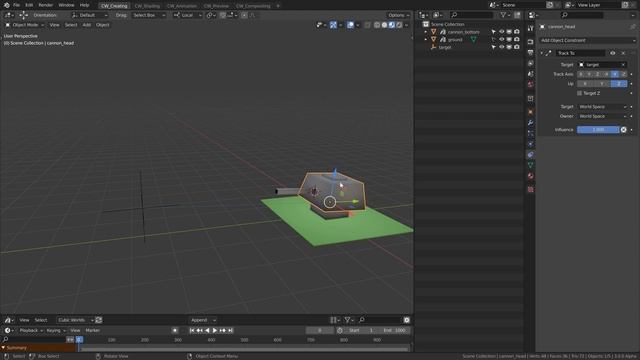Click the 3D cursor move tool icon

[x=23, y=15]
